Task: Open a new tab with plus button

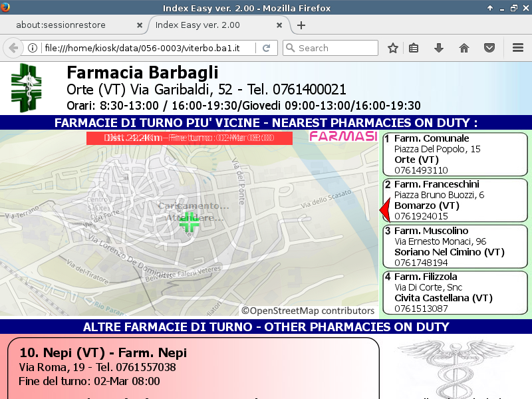Action: 301,25
